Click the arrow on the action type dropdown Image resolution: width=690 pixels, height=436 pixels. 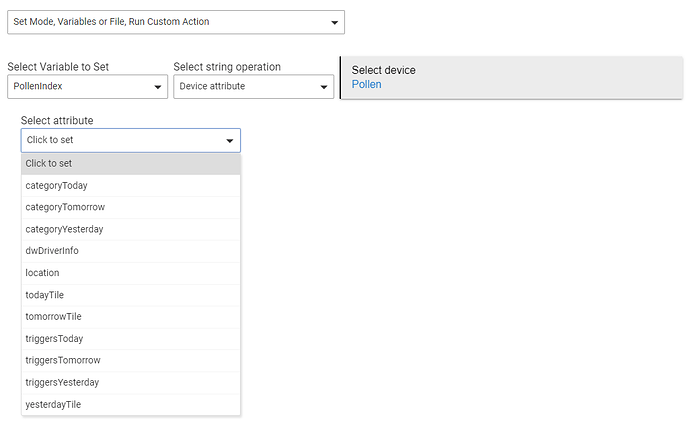click(334, 22)
